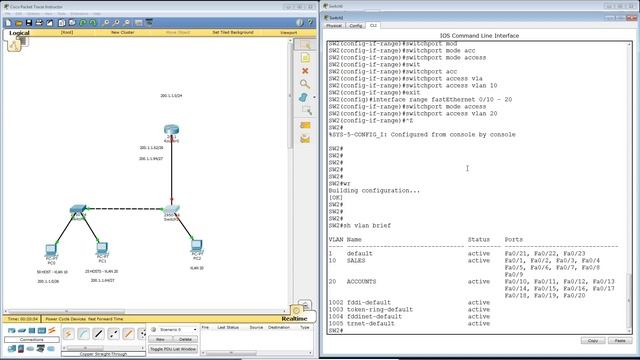The height and width of the screenshot is (360, 640).
Task: Click the horizontal scrollbar of the workspace
Action: pyautogui.click(x=145, y=311)
